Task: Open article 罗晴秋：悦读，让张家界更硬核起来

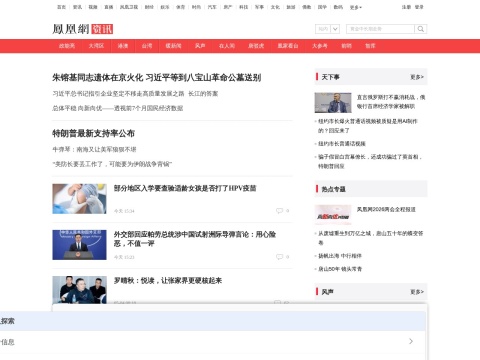Action: point(168,281)
